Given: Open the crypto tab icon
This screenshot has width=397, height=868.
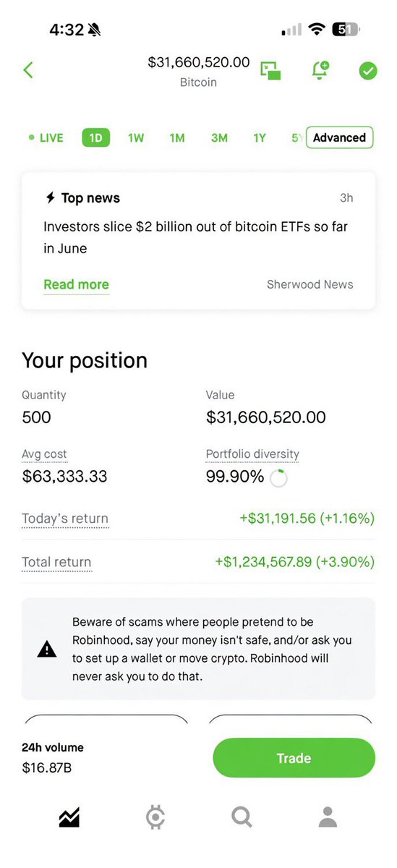Looking at the screenshot, I should [x=155, y=817].
